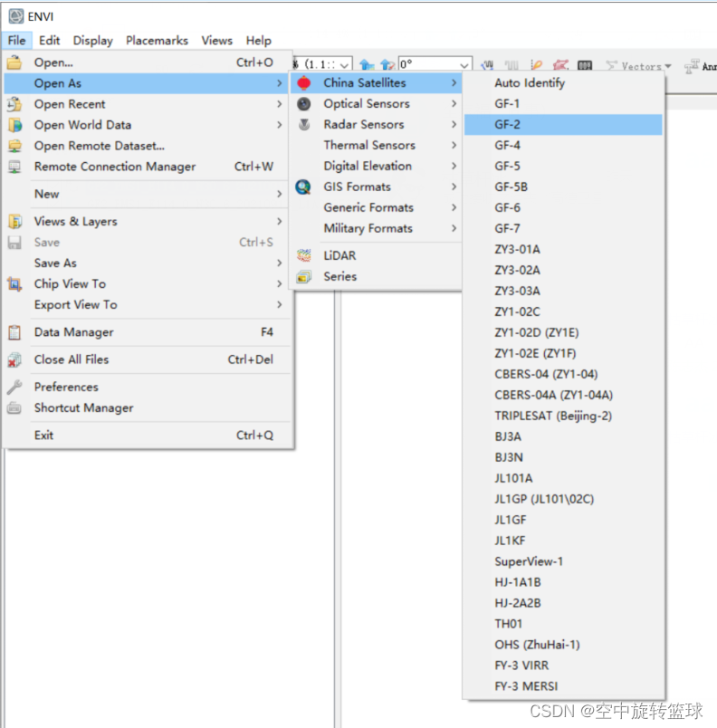Select ZY3-01A satellite format
This screenshot has height=728, width=717.
(x=563, y=249)
